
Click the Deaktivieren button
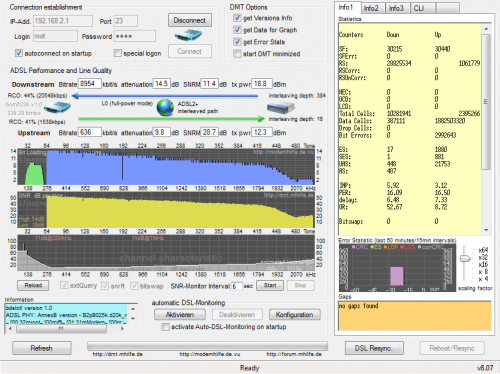[x=237, y=315]
